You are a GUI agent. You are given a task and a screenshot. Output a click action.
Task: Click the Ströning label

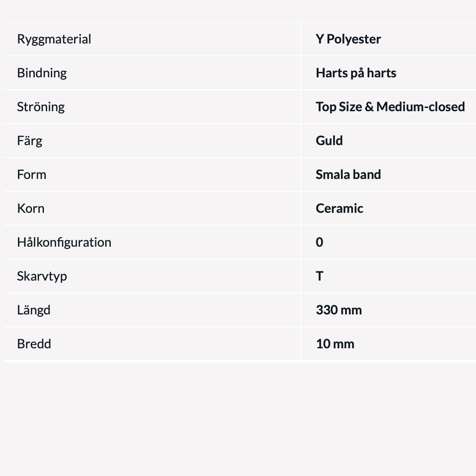(41, 107)
